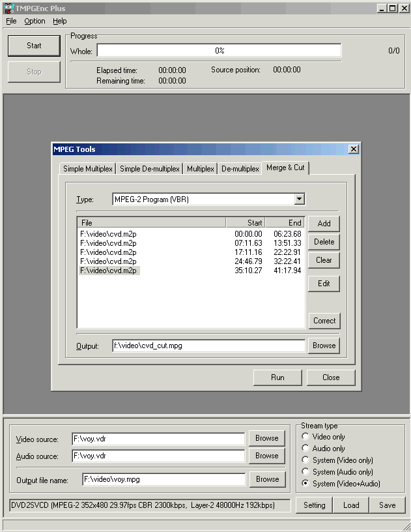Click the Run button
Image resolution: width=411 pixels, height=532 pixels.
(x=277, y=377)
